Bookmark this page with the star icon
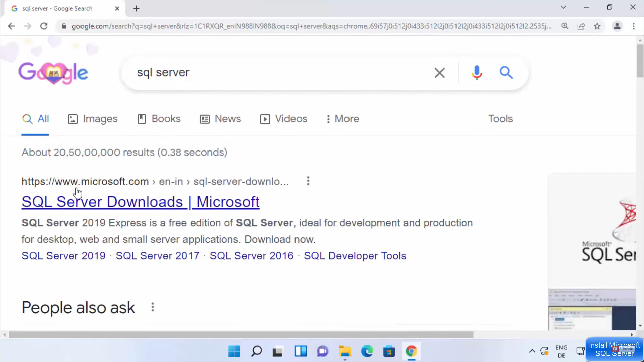This screenshot has height=362, width=644. (597, 26)
